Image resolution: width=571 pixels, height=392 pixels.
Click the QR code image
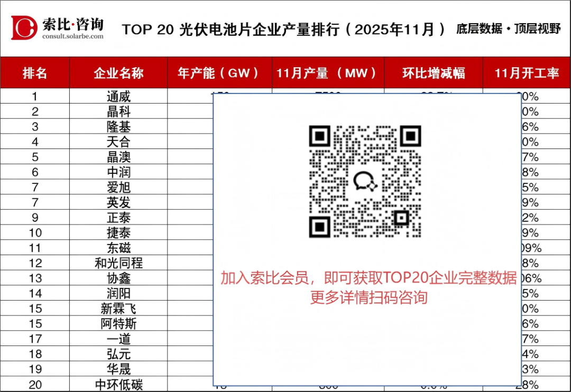coord(365,181)
